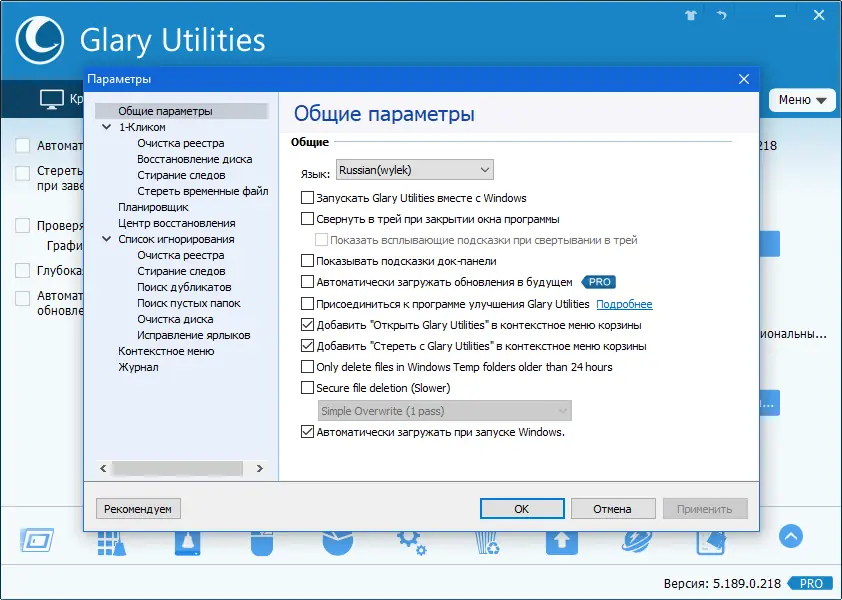Open Центр восстановления settings section

(177, 223)
